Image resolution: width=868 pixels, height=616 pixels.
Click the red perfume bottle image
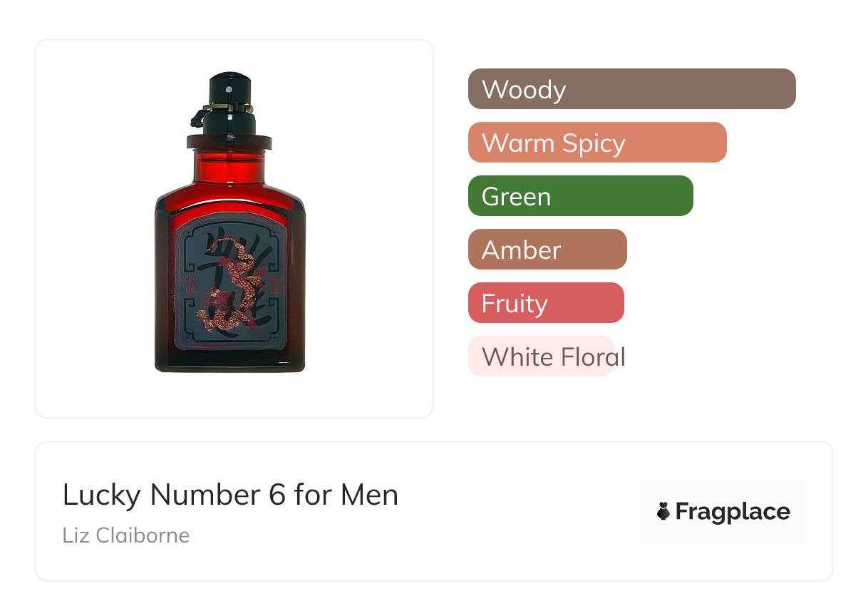230,222
